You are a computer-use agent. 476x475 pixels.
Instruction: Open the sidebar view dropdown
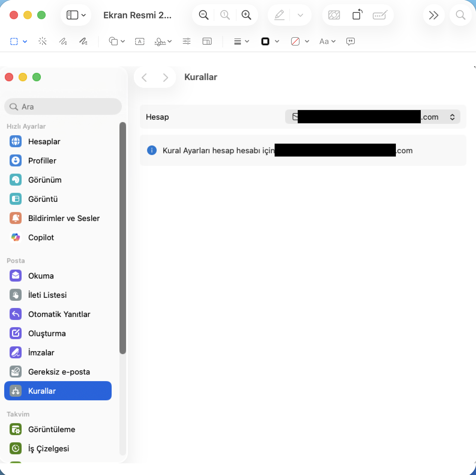(x=76, y=15)
